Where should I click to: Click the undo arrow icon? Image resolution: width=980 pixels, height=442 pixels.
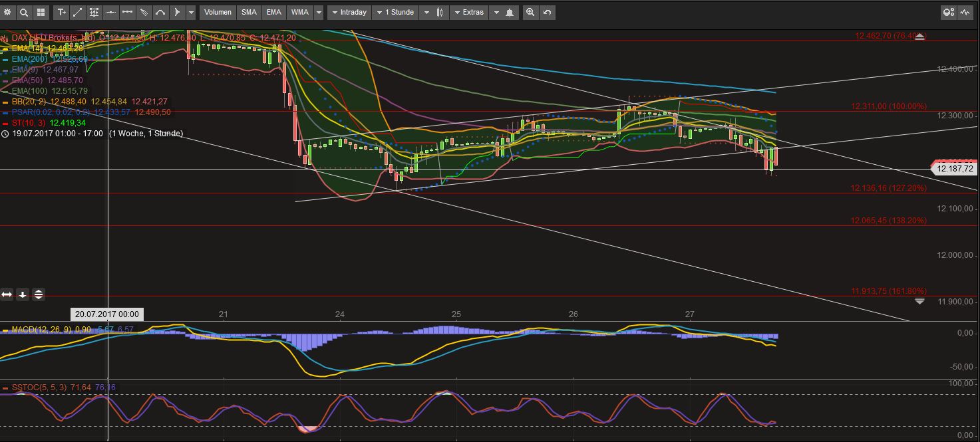click(546, 12)
